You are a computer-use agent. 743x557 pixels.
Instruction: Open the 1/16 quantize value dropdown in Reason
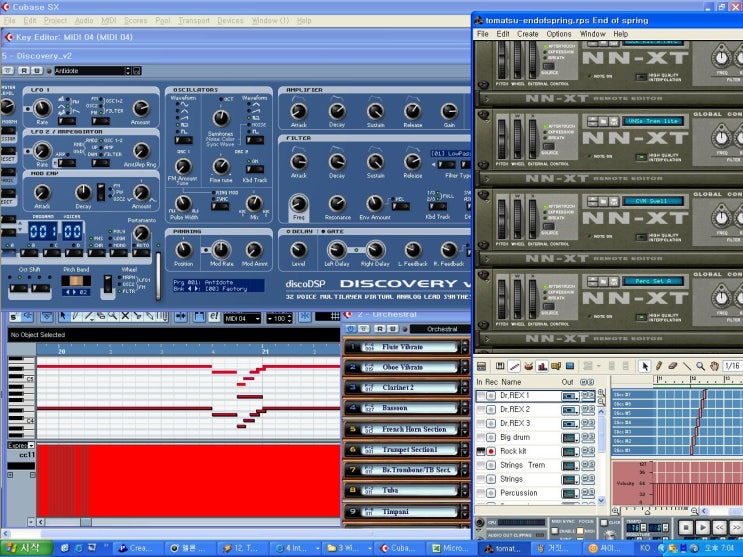tap(733, 366)
